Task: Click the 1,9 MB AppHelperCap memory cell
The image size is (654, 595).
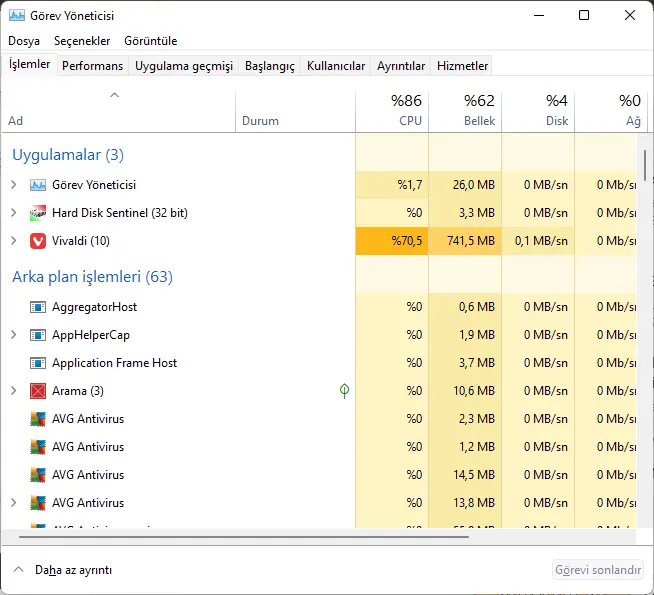Action: (465, 335)
